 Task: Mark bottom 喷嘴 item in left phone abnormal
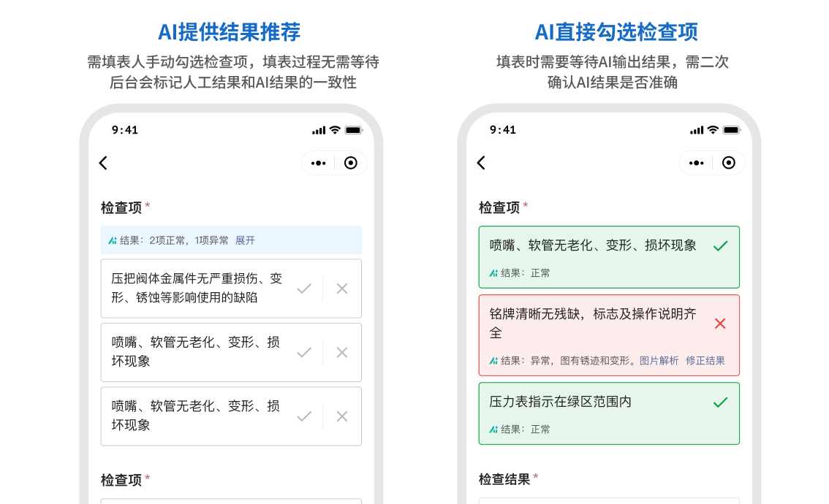pyautogui.click(x=342, y=416)
